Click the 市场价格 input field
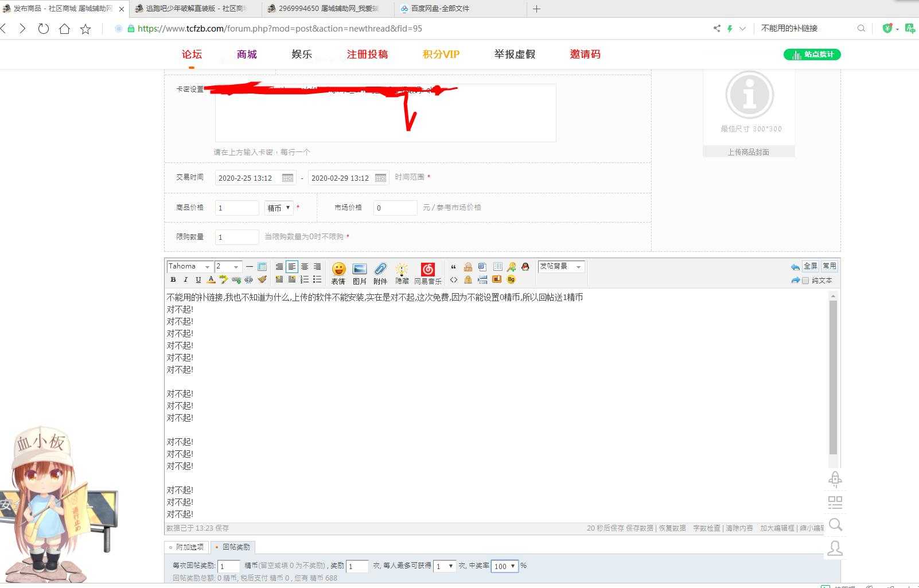Viewport: 919px width, 588px height. click(x=395, y=208)
